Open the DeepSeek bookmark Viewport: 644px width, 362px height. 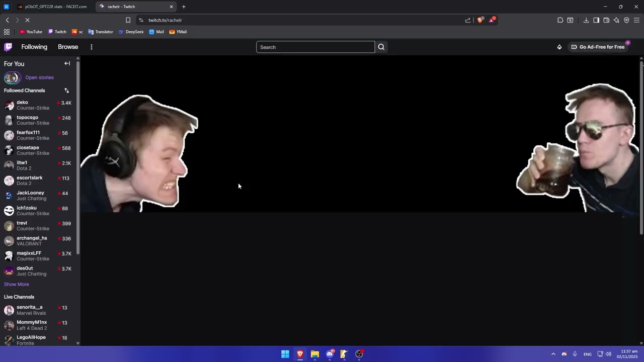[x=131, y=32]
